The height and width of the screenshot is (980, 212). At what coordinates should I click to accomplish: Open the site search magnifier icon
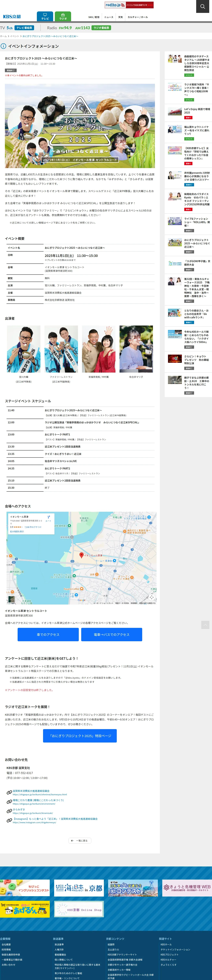(x=203, y=7)
